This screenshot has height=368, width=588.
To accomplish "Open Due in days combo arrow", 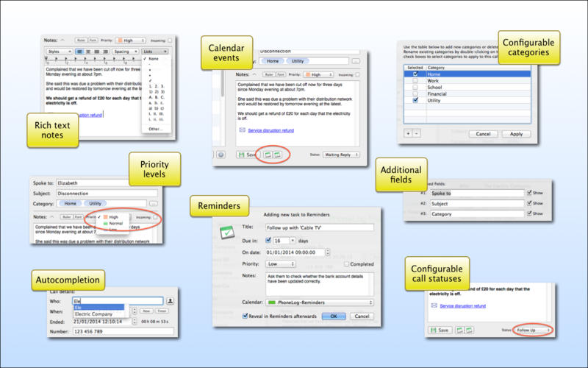I will [x=293, y=241].
